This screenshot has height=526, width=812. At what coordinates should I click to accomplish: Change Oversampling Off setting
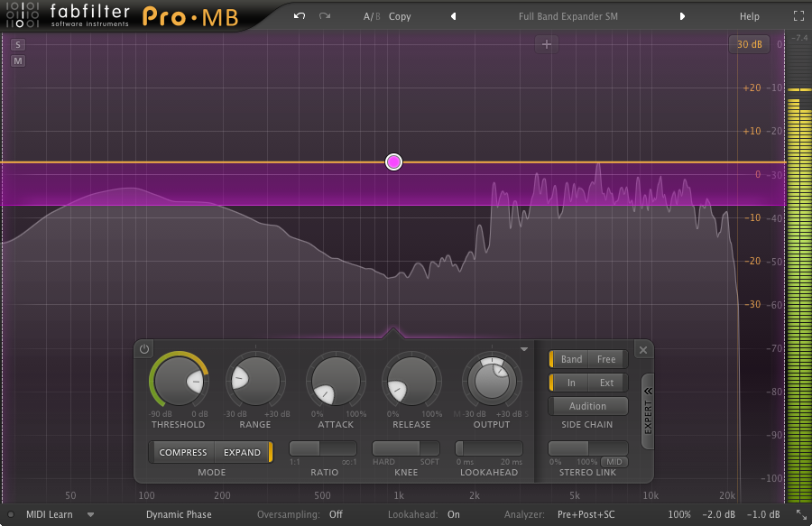(x=336, y=514)
